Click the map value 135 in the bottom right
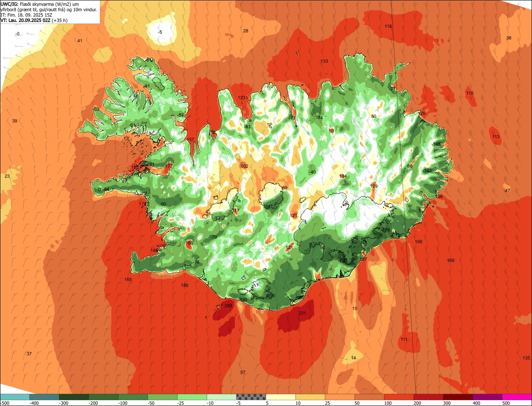Screen dimensions: 532x406 pos(526,358)
